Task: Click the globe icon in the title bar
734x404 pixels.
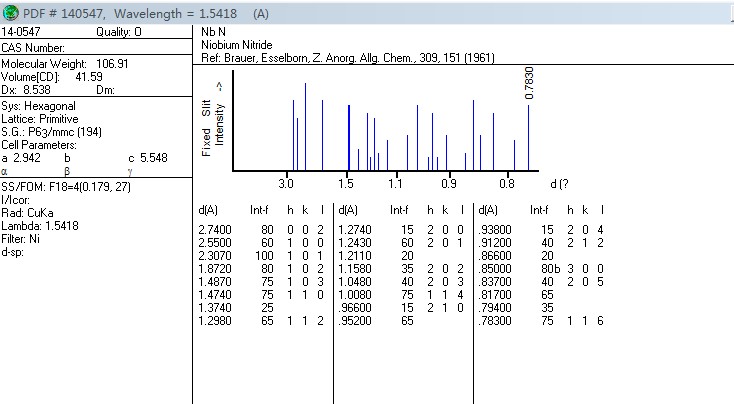Action: pyautogui.click(x=10, y=13)
